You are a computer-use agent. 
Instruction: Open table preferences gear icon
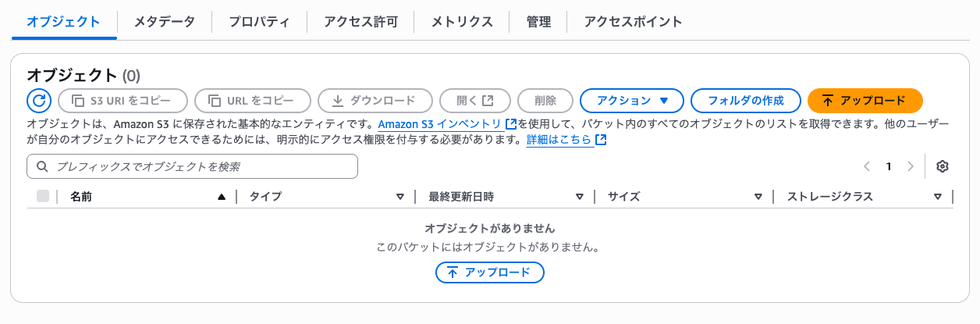[942, 166]
